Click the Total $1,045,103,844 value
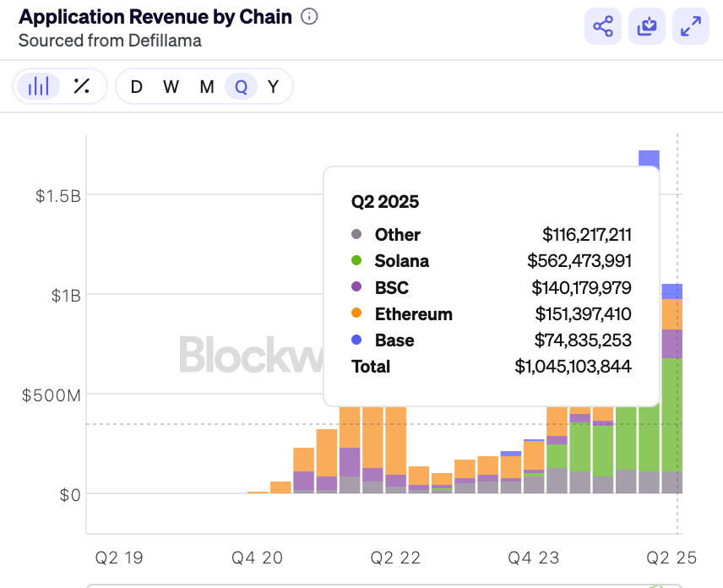723x588 pixels. [x=573, y=367]
